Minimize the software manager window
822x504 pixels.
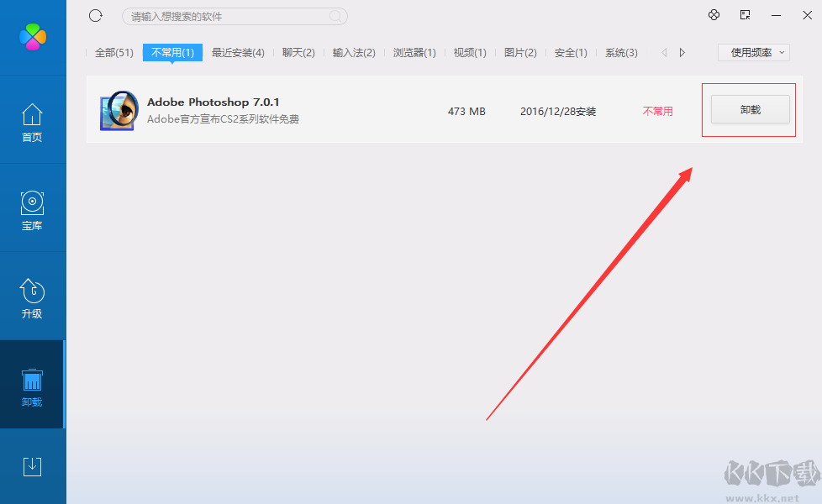tap(777, 16)
